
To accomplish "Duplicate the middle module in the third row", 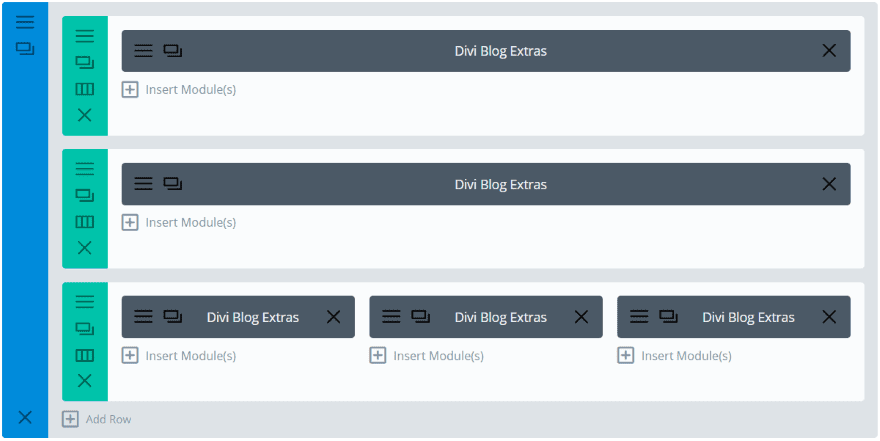I will click(421, 317).
